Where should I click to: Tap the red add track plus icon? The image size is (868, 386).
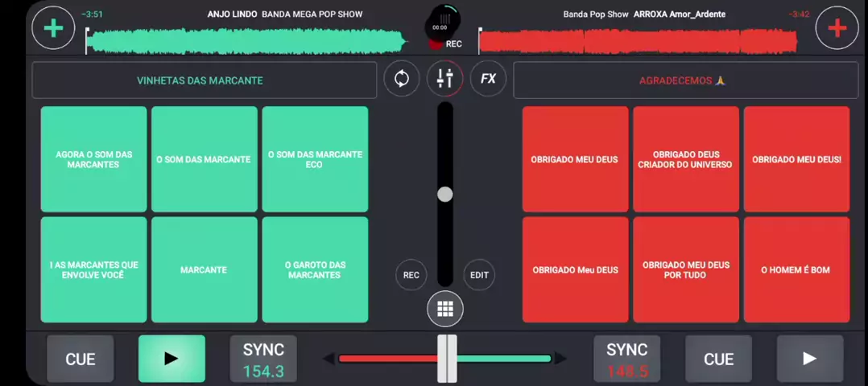tap(837, 28)
